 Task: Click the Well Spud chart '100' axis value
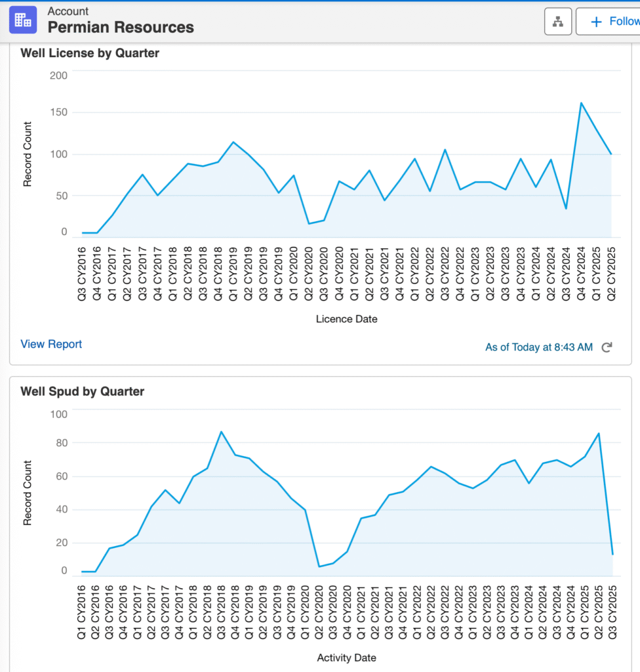pos(58,414)
